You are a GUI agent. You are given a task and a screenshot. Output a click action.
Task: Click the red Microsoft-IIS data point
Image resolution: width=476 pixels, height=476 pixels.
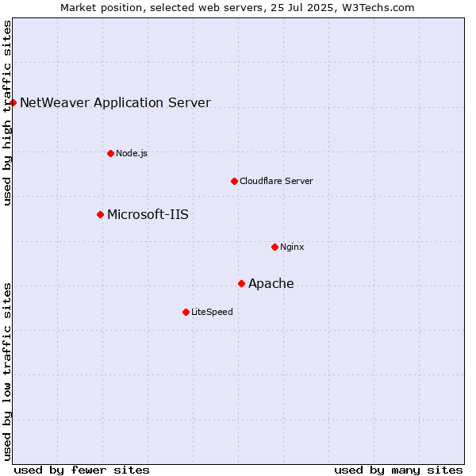click(101, 215)
